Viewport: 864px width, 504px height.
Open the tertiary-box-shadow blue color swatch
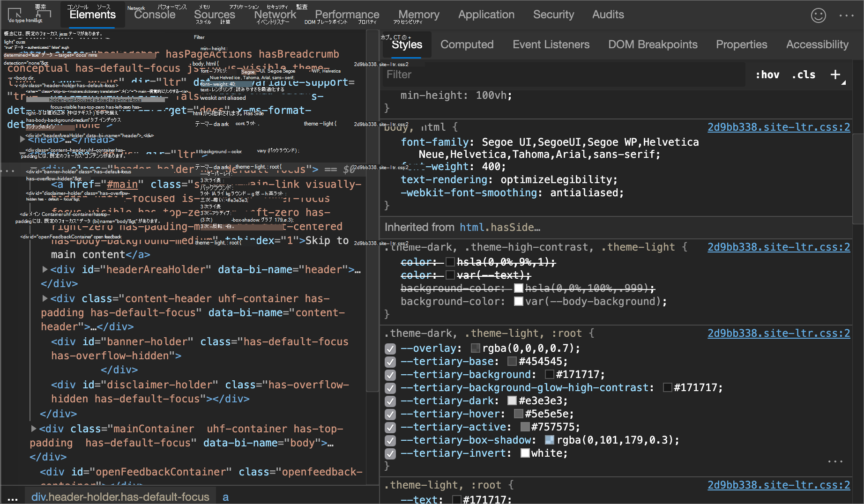tap(550, 440)
